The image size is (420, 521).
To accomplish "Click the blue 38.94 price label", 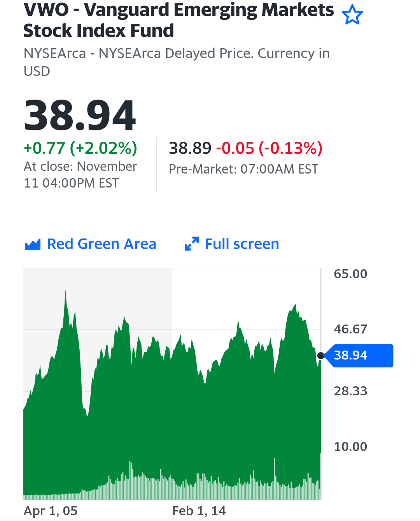I will pyautogui.click(x=358, y=355).
